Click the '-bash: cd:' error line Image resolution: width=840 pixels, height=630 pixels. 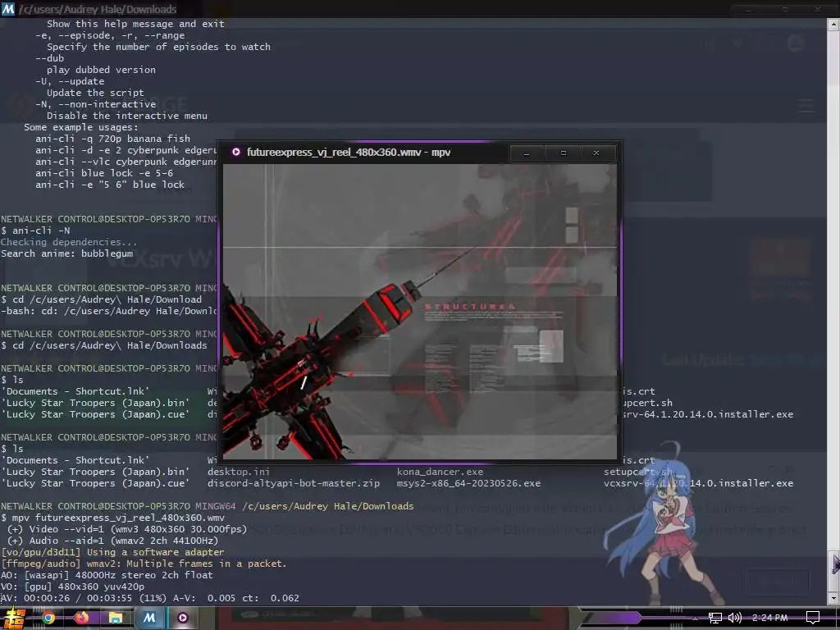click(109, 311)
